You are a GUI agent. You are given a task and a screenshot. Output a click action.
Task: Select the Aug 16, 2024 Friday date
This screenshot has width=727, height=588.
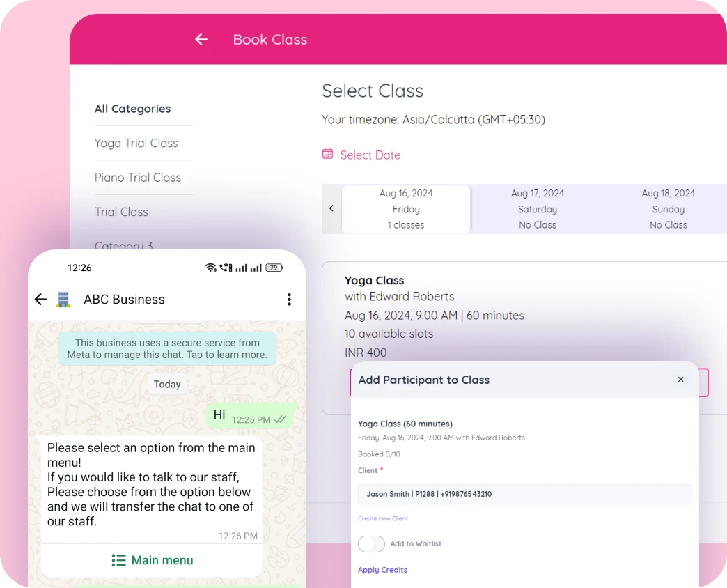click(x=406, y=209)
